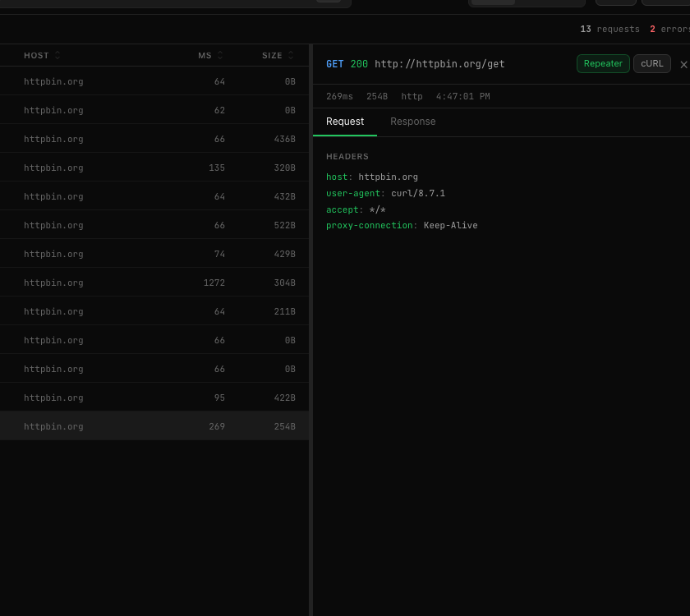Click the 4:47:01 PM timestamp
This screenshot has width=690, height=616.
(x=463, y=96)
